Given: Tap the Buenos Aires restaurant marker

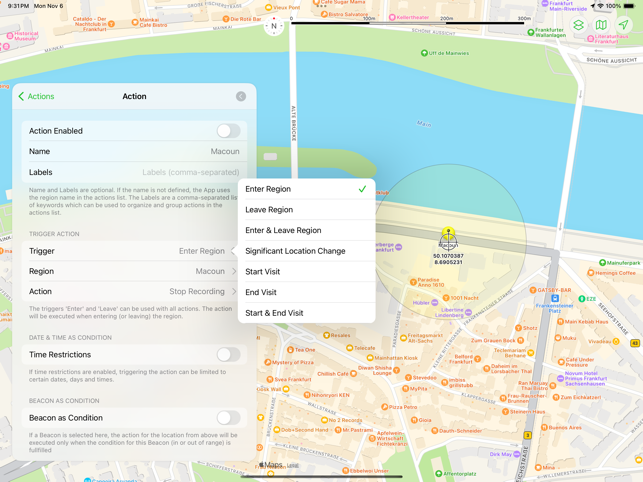Looking at the screenshot, I should pyautogui.click(x=544, y=427).
